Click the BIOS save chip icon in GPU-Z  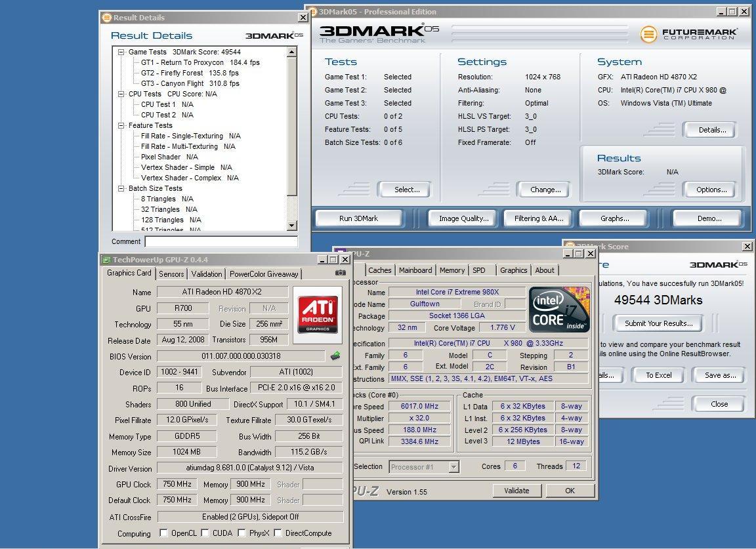tap(335, 356)
